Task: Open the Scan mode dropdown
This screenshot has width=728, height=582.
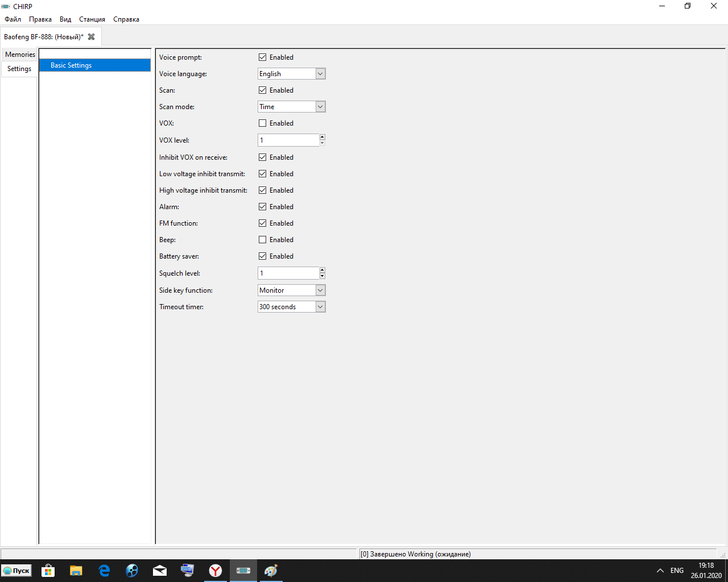Action: [292, 107]
